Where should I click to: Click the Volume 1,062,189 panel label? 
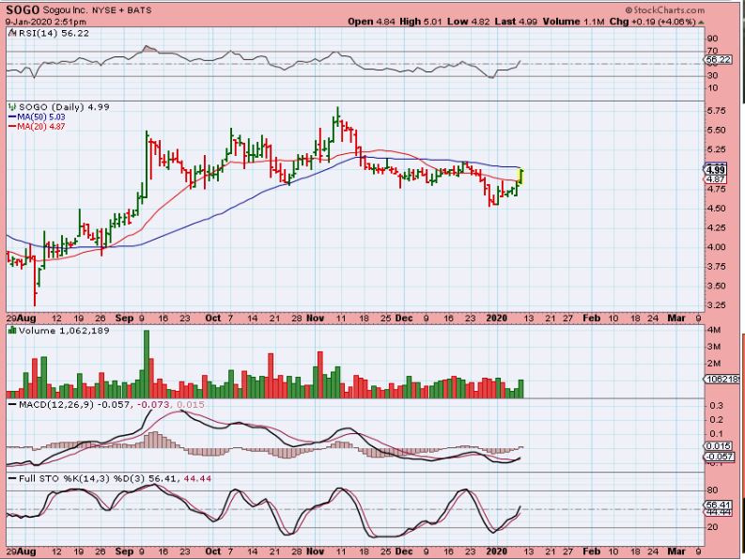coord(64,331)
